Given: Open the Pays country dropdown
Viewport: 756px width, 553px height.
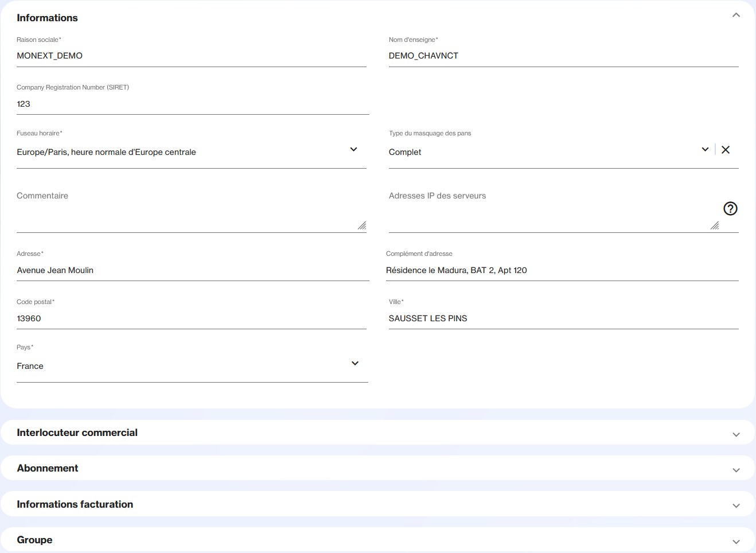Looking at the screenshot, I should (354, 364).
